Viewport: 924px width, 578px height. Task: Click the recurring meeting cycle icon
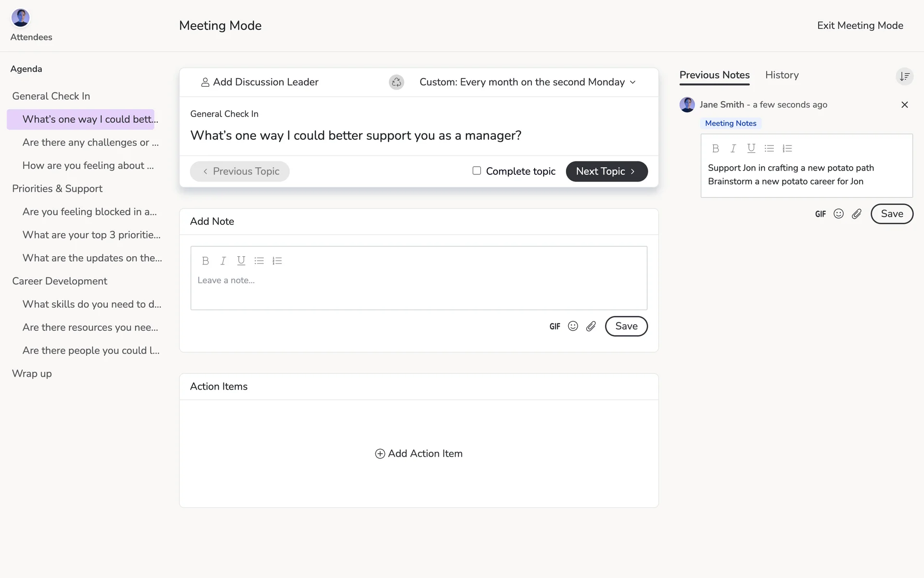point(396,82)
